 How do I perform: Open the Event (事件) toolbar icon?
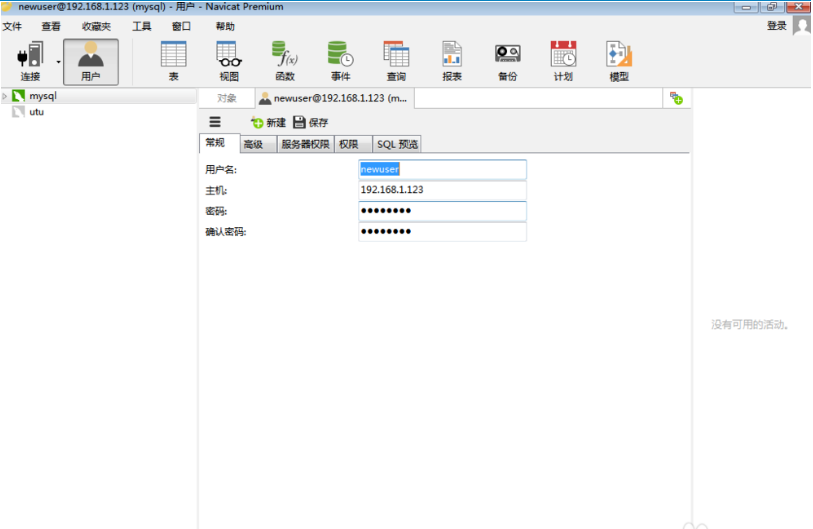pyautogui.click(x=341, y=61)
